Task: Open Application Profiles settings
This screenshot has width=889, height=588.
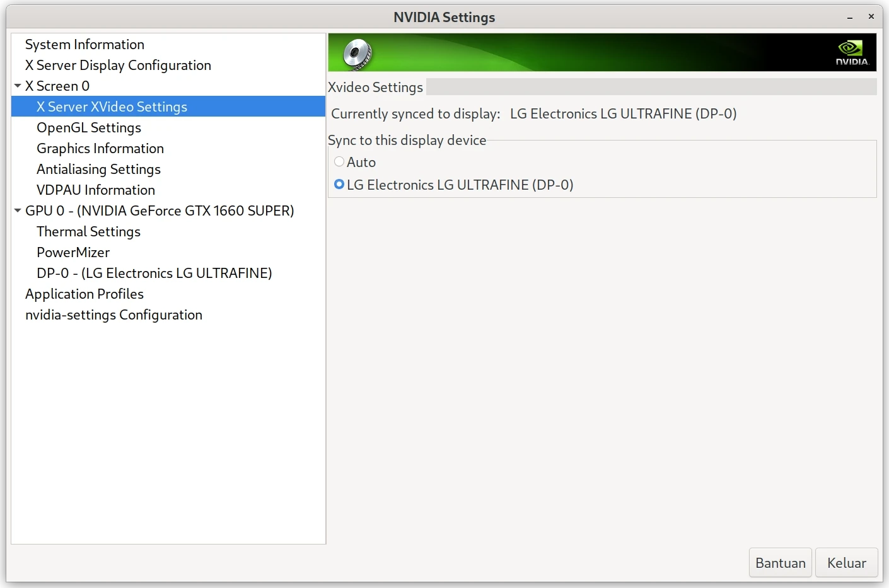Action: tap(84, 294)
